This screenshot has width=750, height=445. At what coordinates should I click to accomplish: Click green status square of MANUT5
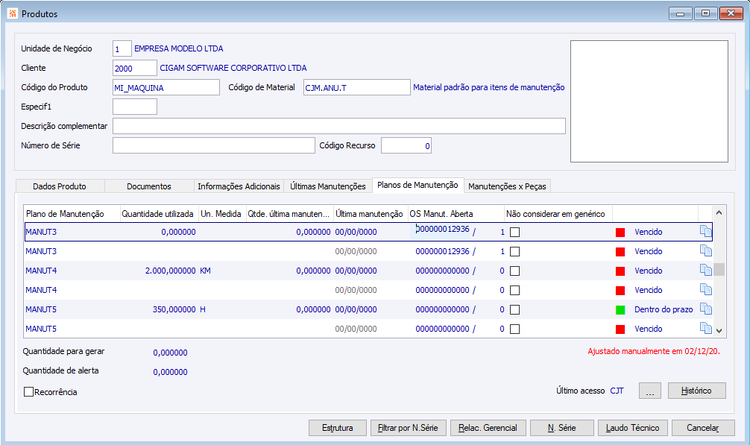620,310
